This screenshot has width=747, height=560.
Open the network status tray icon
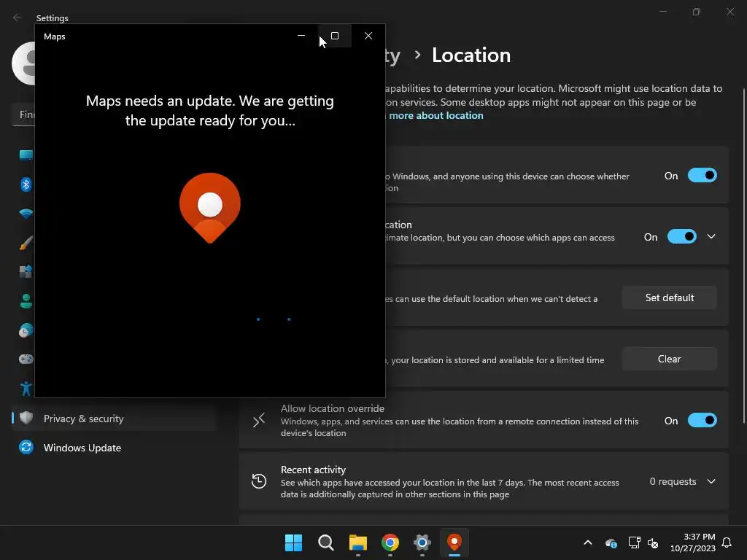634,542
